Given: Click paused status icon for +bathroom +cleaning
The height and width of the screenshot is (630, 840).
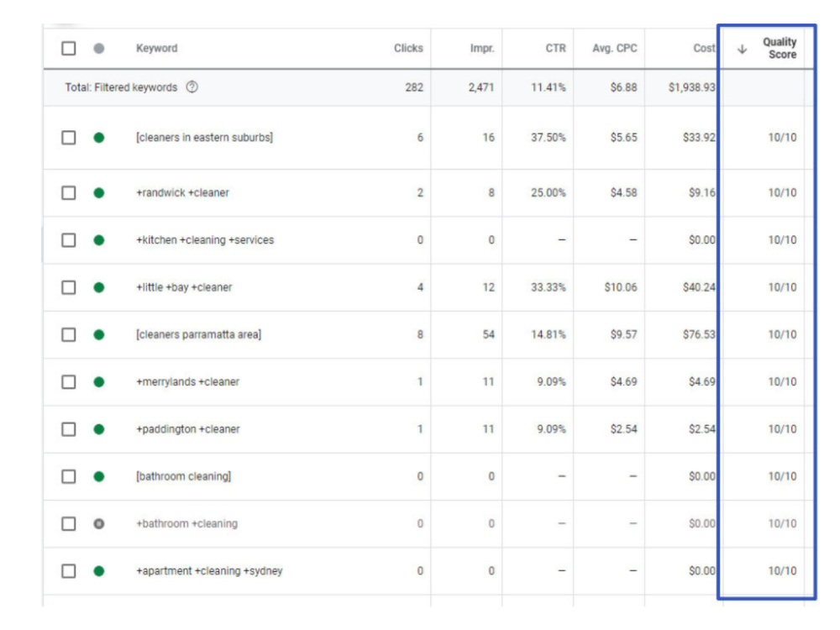Looking at the screenshot, I should tap(99, 524).
